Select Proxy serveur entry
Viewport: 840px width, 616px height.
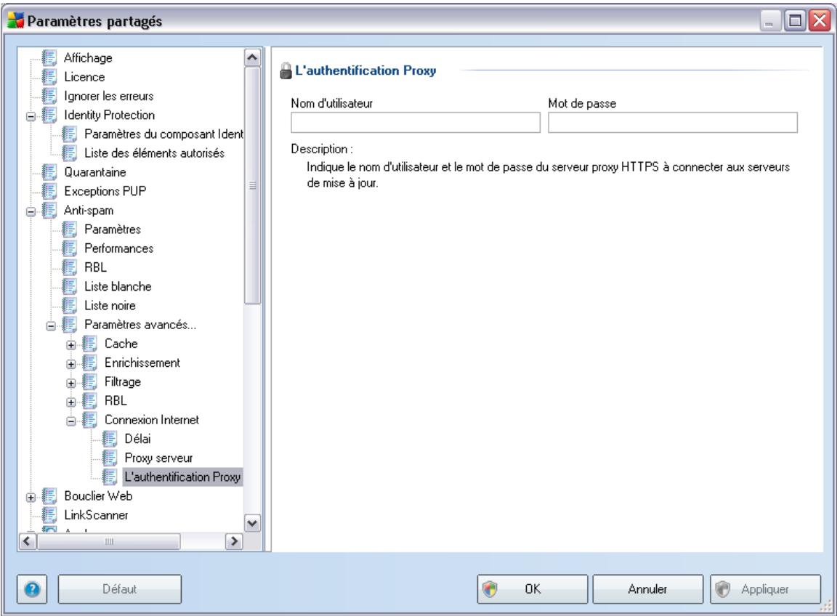coord(158,458)
